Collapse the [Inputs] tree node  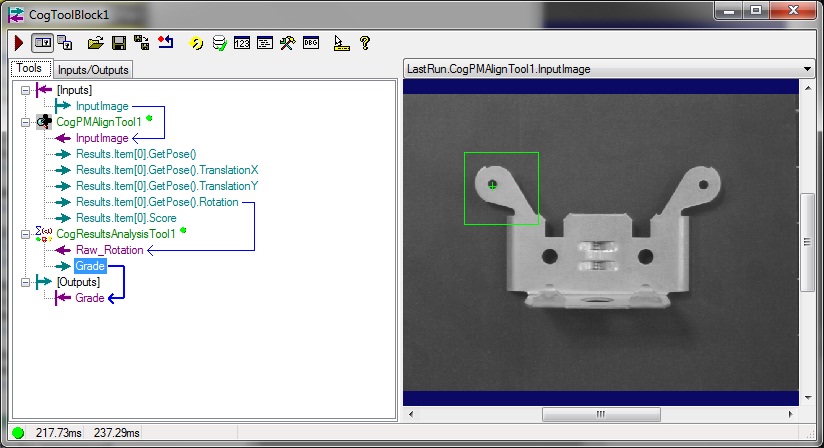(x=25, y=90)
